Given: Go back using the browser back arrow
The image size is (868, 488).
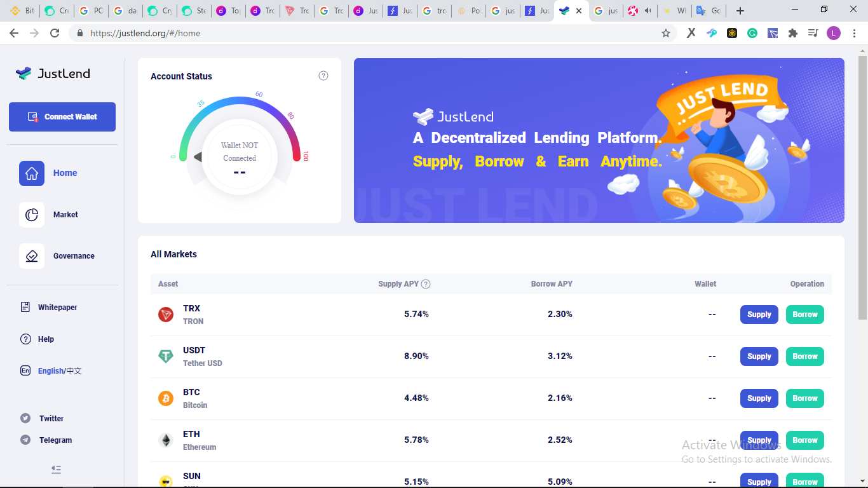Looking at the screenshot, I should tap(14, 33).
